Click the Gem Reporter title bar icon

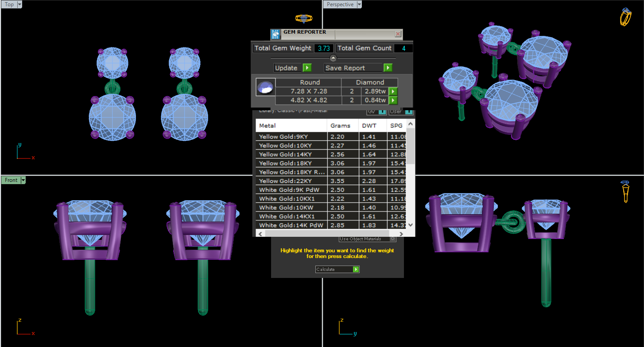pos(275,34)
